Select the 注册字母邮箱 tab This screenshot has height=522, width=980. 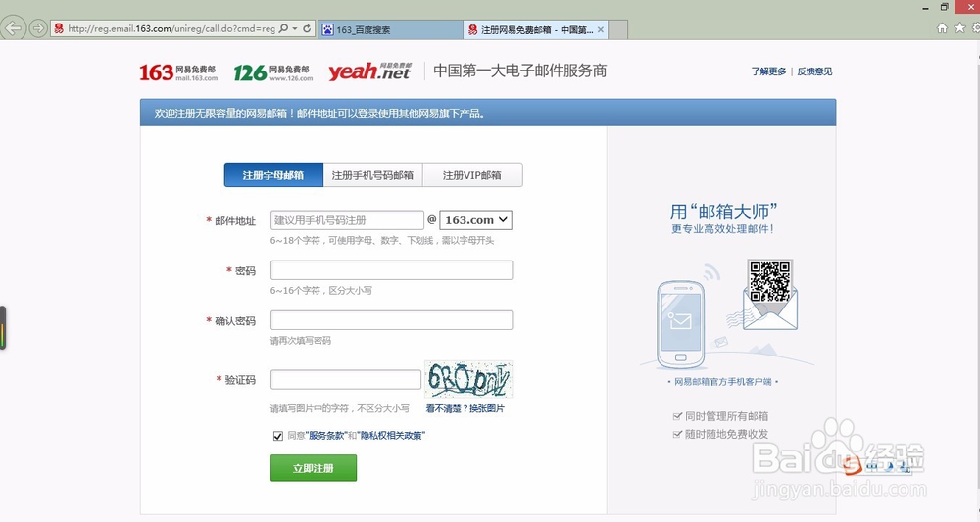coord(273,175)
